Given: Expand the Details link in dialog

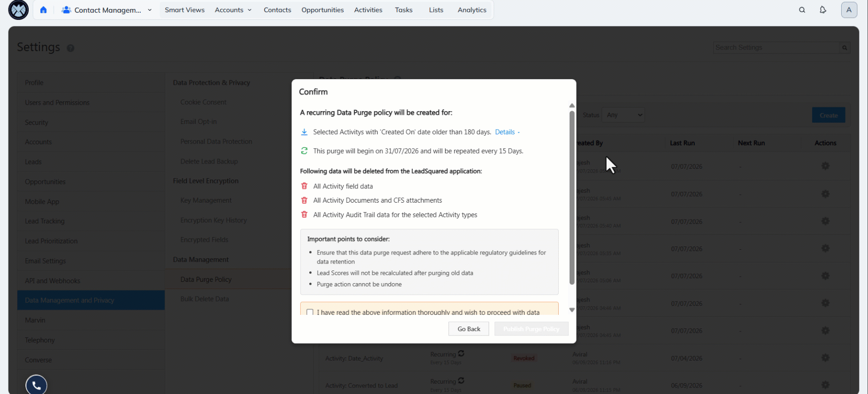Looking at the screenshot, I should click(507, 132).
